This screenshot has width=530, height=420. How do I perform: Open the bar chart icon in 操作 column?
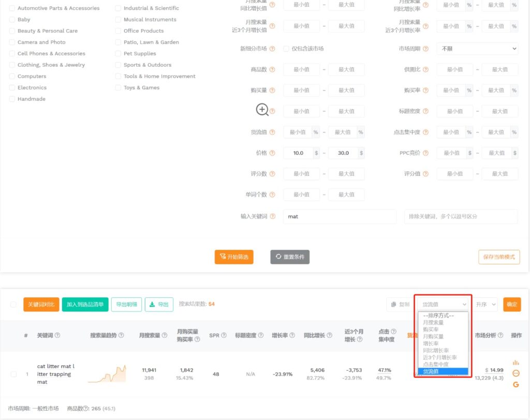[516, 363]
